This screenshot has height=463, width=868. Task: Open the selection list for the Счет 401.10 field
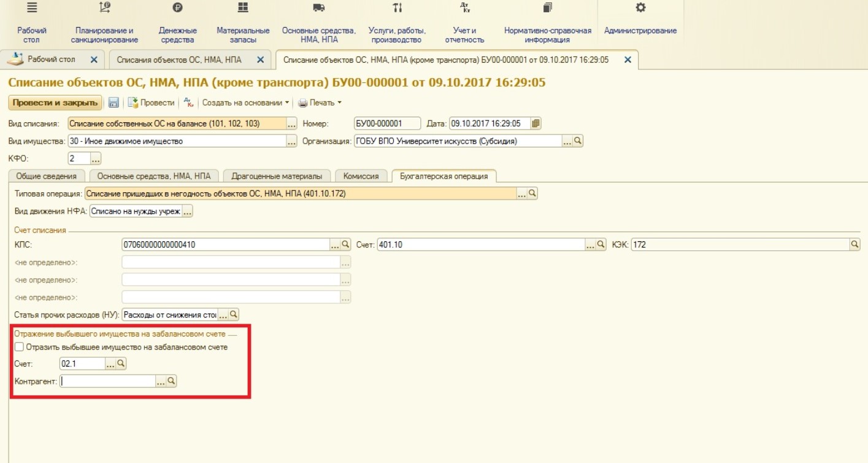point(591,244)
